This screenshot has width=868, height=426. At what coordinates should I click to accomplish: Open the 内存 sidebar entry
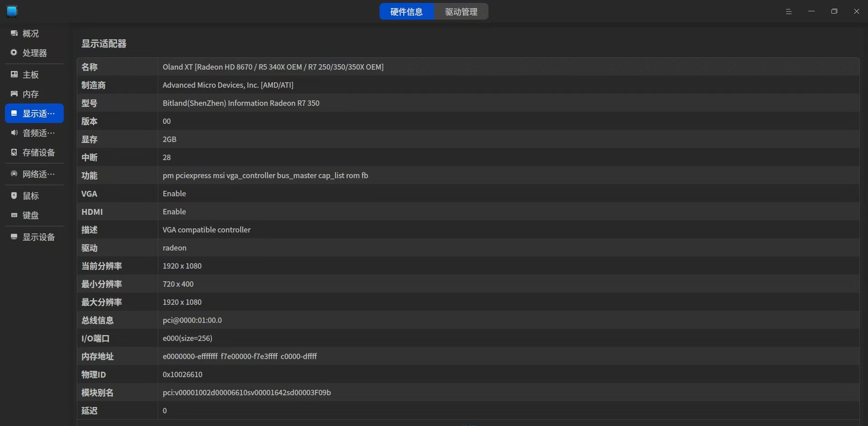click(x=34, y=94)
